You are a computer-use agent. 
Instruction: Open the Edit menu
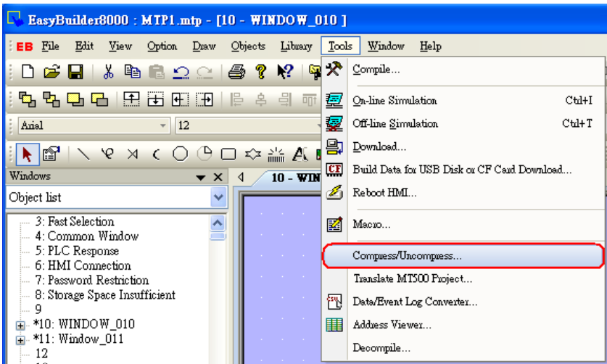click(84, 46)
